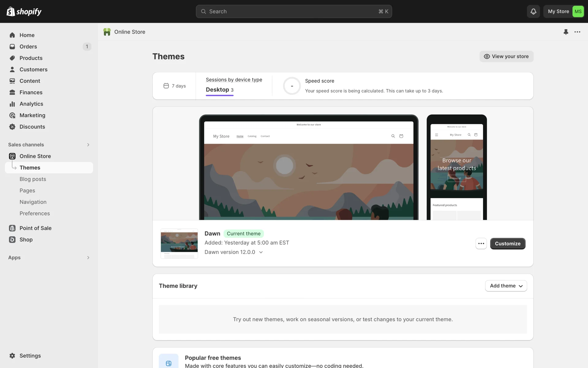Click the Dawn theme's three-dot actions button

click(481, 243)
